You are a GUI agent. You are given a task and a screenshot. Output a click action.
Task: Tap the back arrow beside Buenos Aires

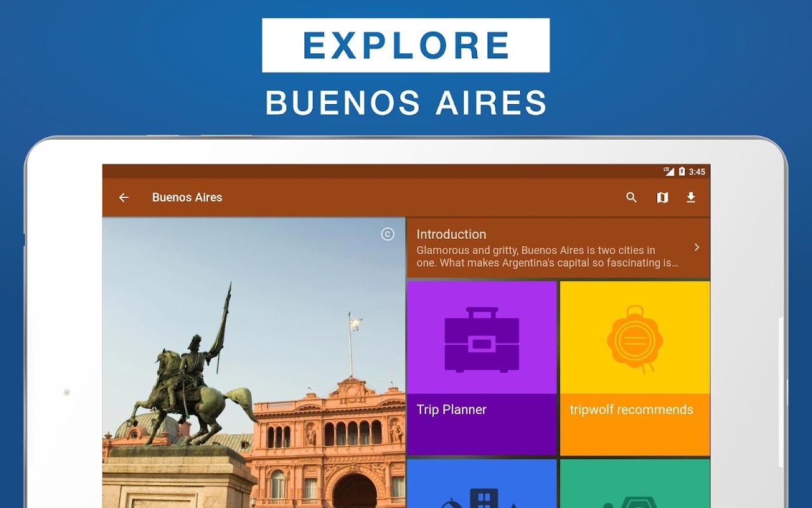124,197
